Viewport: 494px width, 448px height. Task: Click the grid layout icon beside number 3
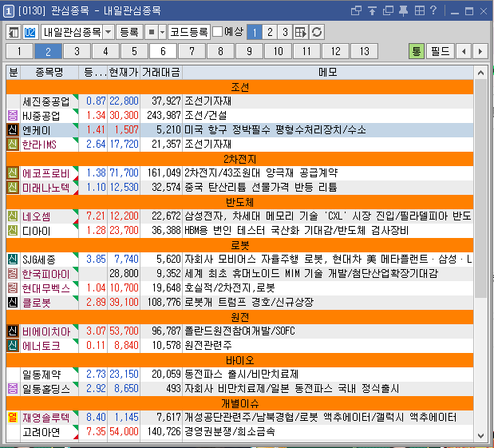click(301, 32)
